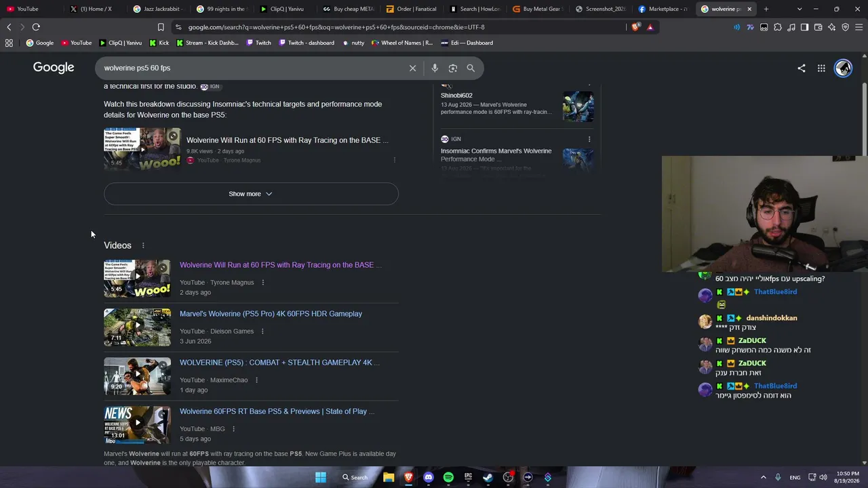Screen dimensions: 868x488
Task: Open the Windows Start menu
Action: [x=321, y=477]
